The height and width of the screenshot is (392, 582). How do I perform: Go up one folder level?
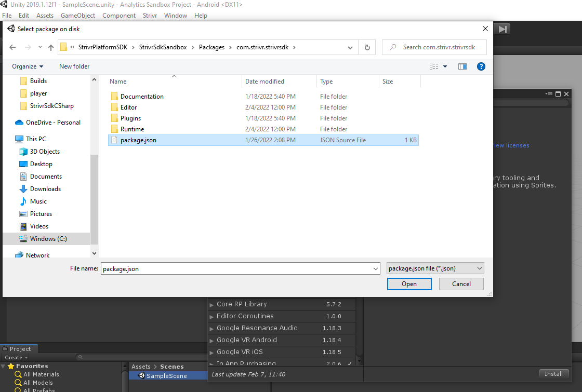51,47
